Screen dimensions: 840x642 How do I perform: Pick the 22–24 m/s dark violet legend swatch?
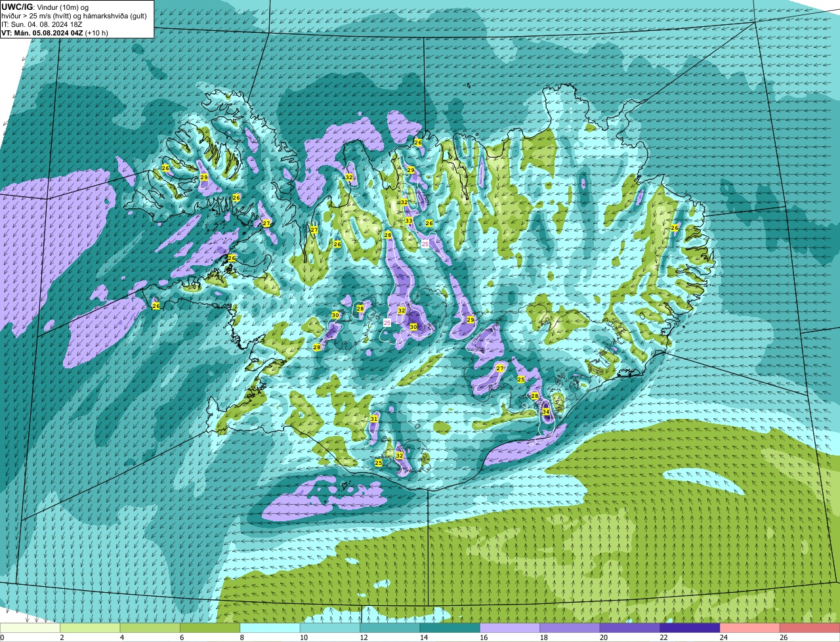click(690, 628)
